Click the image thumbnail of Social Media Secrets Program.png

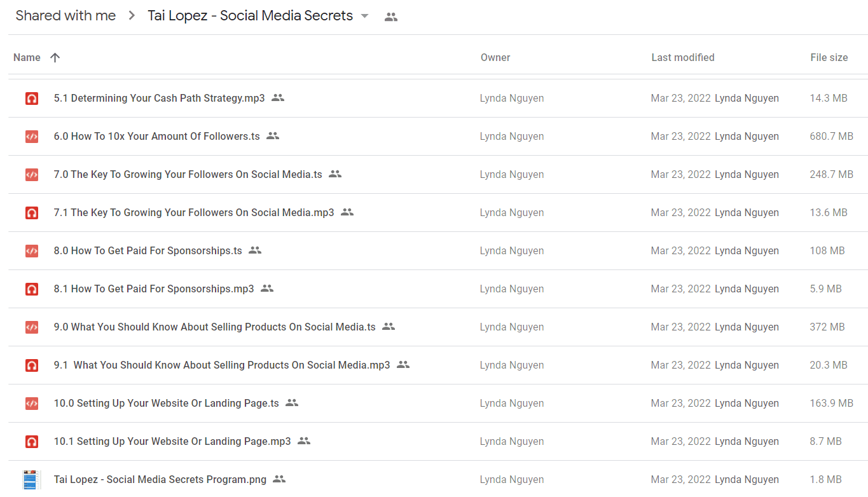[31, 479]
